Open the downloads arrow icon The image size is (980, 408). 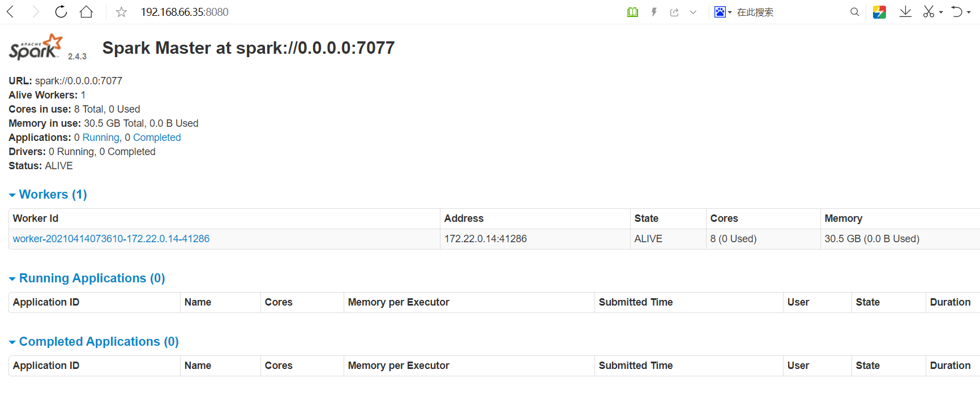coord(905,12)
